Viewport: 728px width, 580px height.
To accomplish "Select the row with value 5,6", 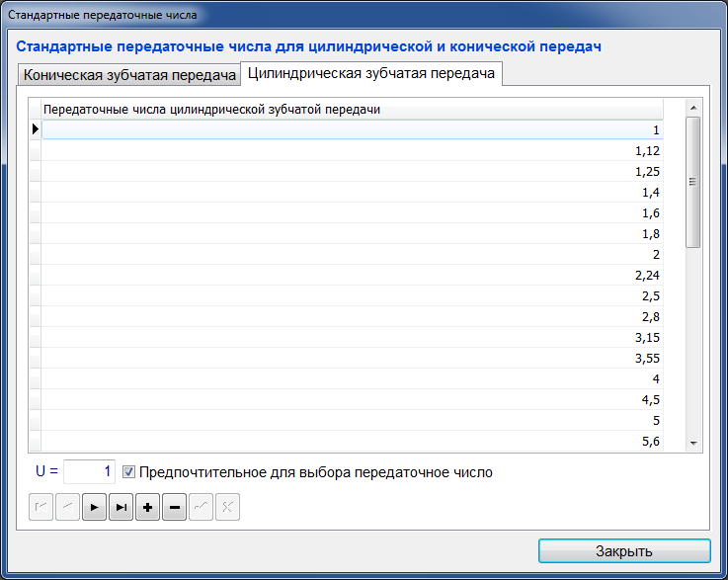I will 352,441.
